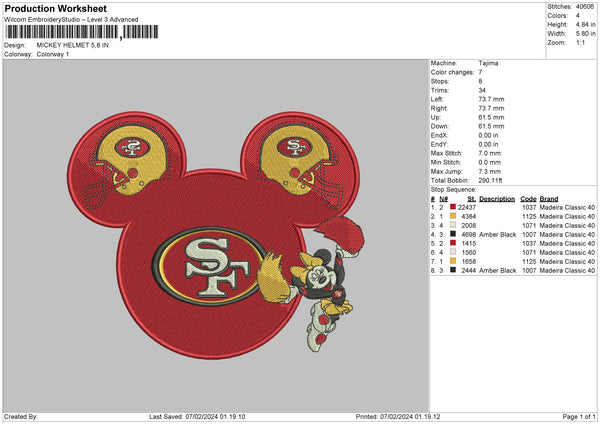600x424 pixels.
Task: Click the N# column header
Action: (x=443, y=199)
